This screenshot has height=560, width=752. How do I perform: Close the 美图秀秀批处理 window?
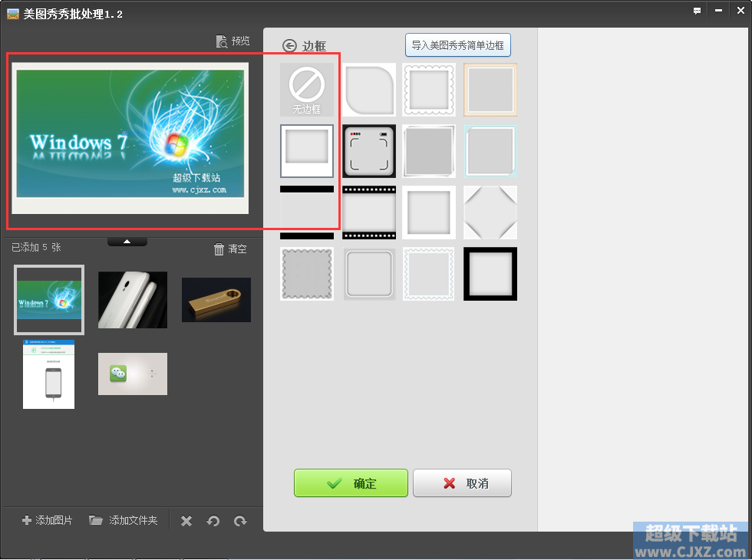pos(740,11)
